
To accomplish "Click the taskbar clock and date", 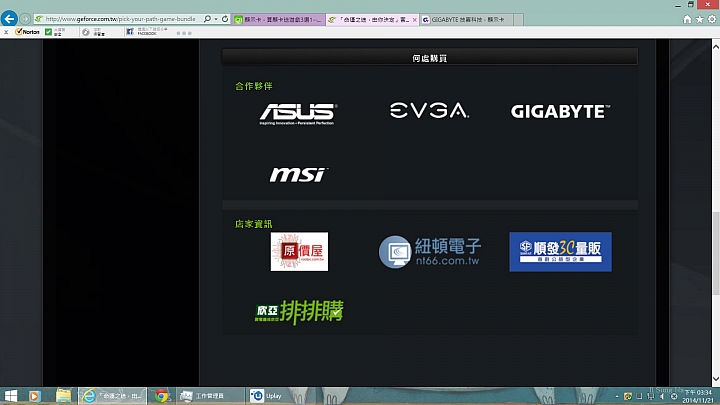I will point(698,396).
